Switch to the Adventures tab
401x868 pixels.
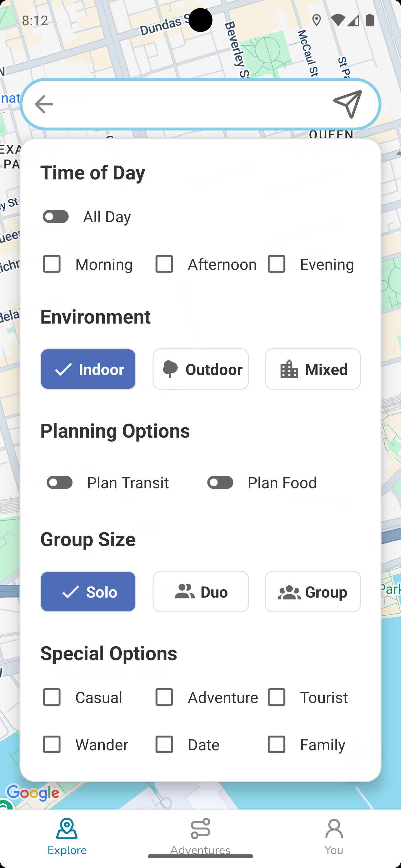pos(200,831)
